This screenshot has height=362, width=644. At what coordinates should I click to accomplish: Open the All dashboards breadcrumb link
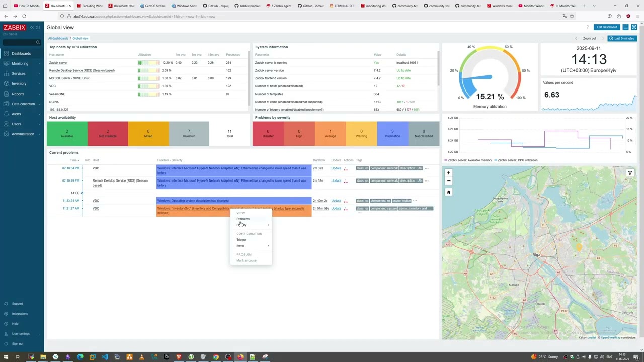pos(58,38)
